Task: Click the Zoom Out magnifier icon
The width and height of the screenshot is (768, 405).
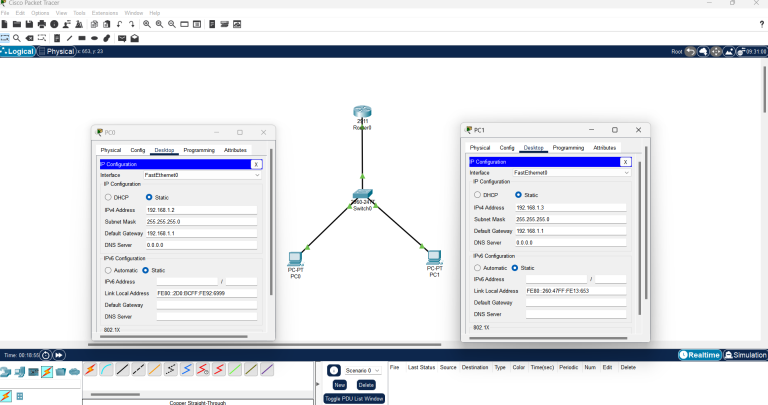Action: 172,24
